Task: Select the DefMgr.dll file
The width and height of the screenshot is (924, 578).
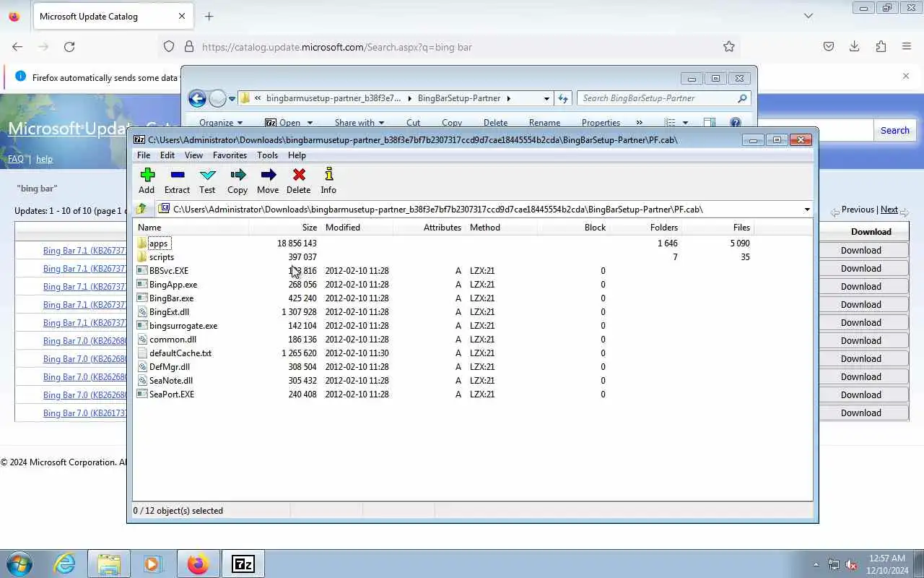Action: coord(169,367)
